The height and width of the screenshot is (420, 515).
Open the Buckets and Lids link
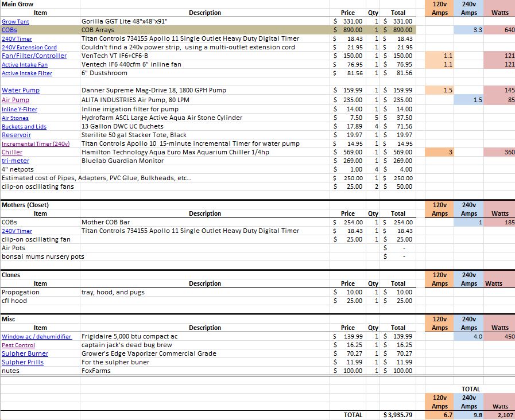pos(24,127)
